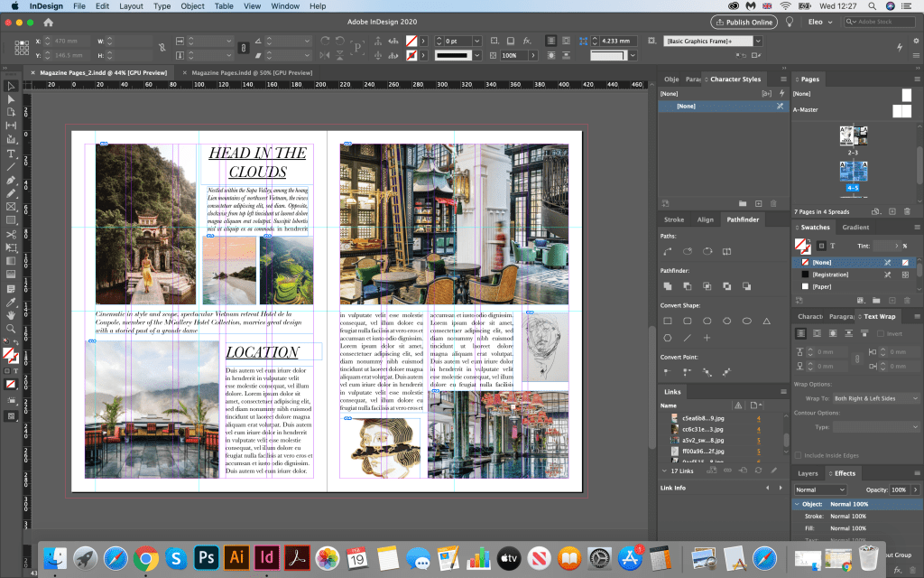Toggle the Invert checkbox in Text Wrap
924x578 pixels.
click(881, 333)
